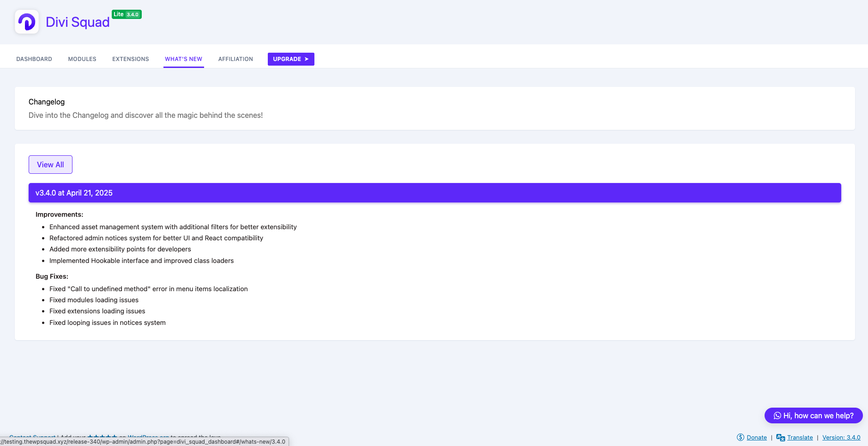Open the 'Hi, how can we help?' chat
This screenshot has height=446, width=868.
click(x=814, y=415)
